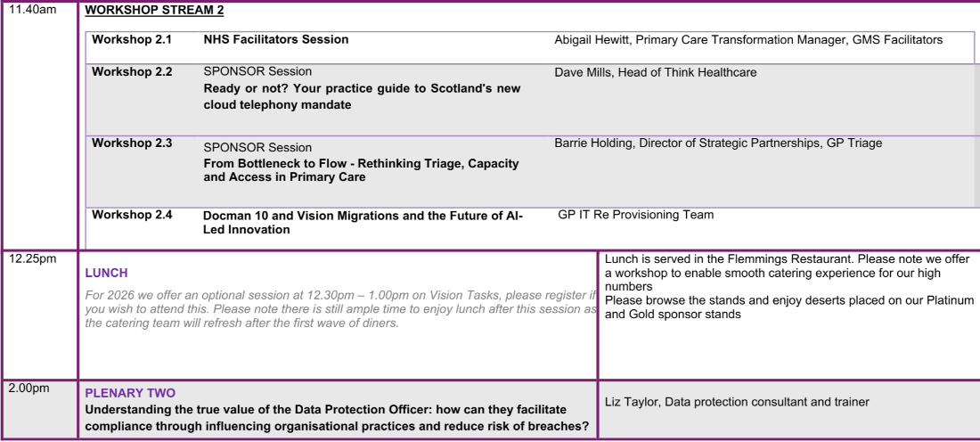
Task: Click speaker Abigail Hewitt's name line
Action: (748, 39)
